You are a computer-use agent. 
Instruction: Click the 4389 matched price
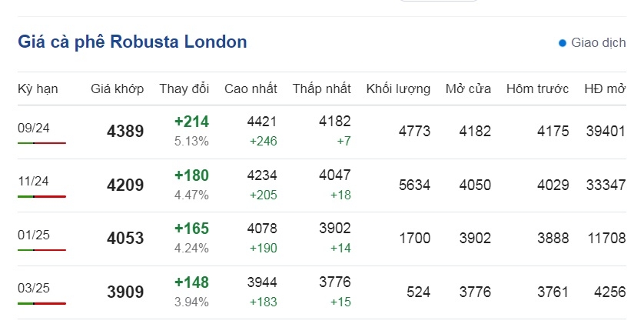125,131
